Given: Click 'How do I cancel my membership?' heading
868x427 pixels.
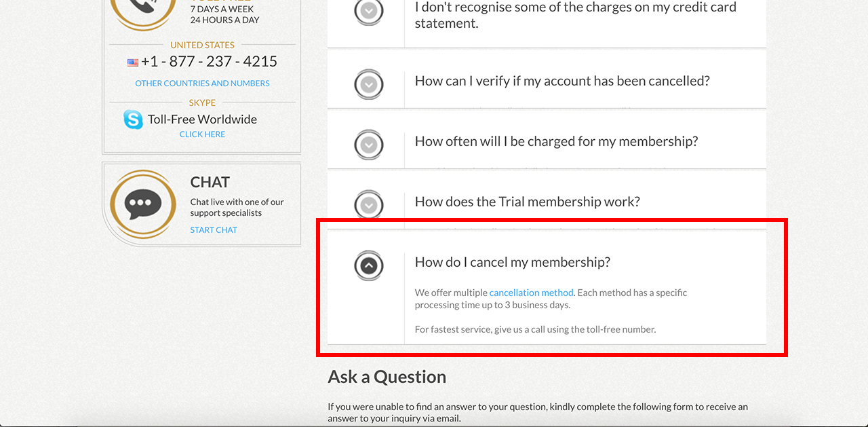Looking at the screenshot, I should coord(512,262).
